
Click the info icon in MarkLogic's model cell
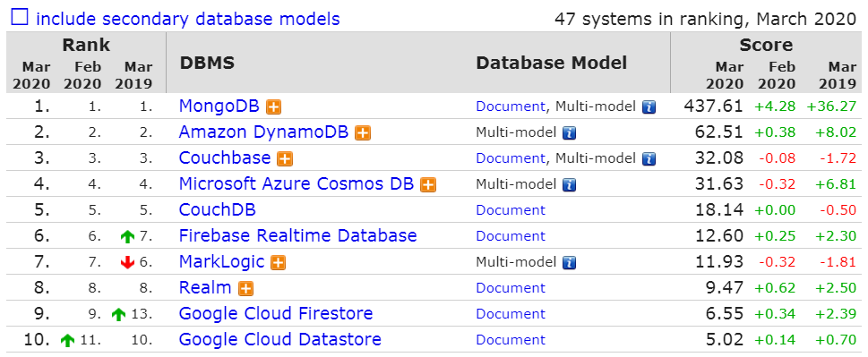[x=569, y=263]
